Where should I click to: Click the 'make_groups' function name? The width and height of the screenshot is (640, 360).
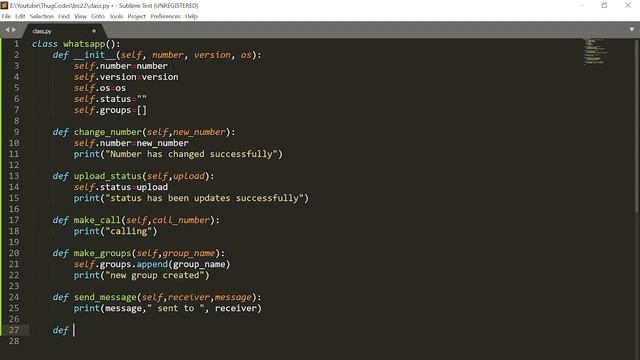[x=102, y=253]
